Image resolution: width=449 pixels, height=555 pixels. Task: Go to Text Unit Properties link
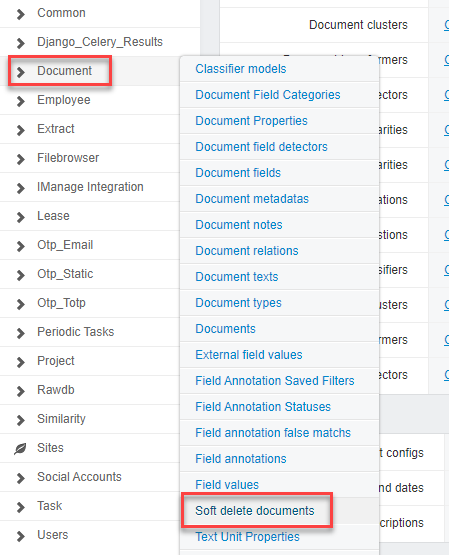(247, 537)
